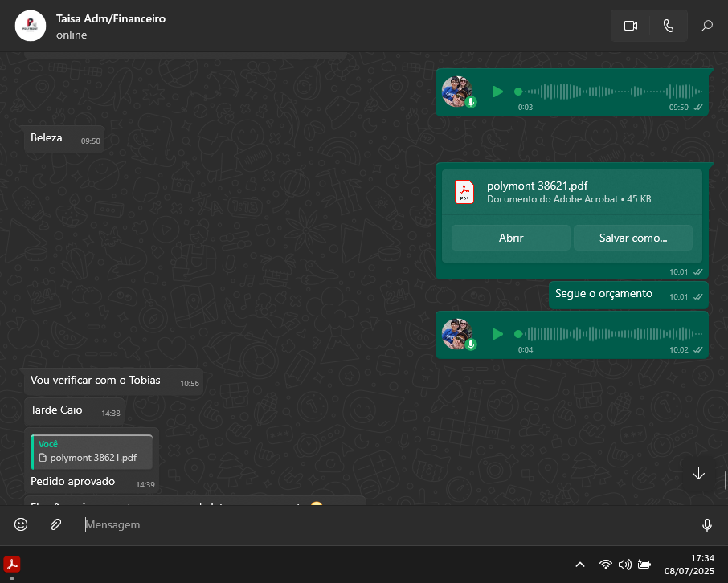Play the 0:03 voice message
Screen dimensions: 728x583
point(497,92)
